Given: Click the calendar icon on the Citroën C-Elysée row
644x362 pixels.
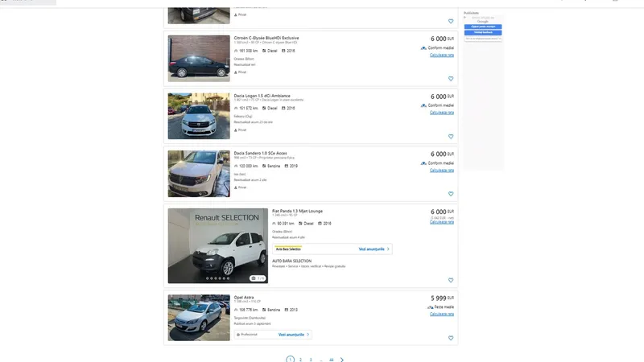Looking at the screenshot, I should [x=283, y=51].
